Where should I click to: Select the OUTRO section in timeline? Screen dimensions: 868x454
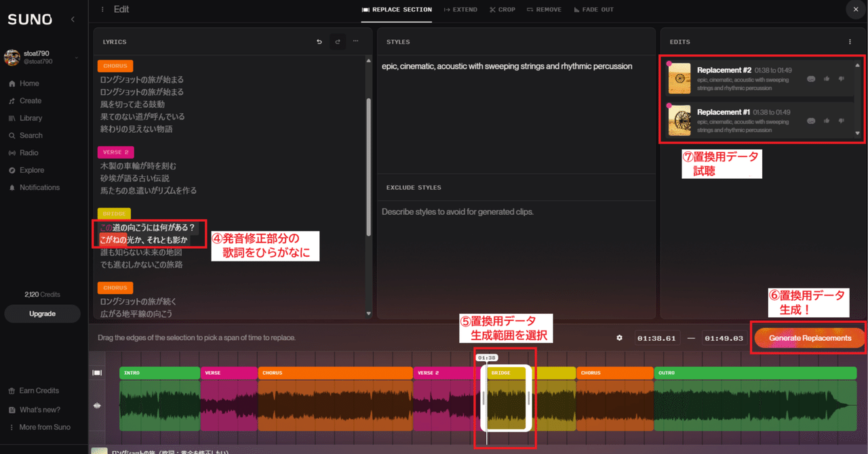coord(755,373)
